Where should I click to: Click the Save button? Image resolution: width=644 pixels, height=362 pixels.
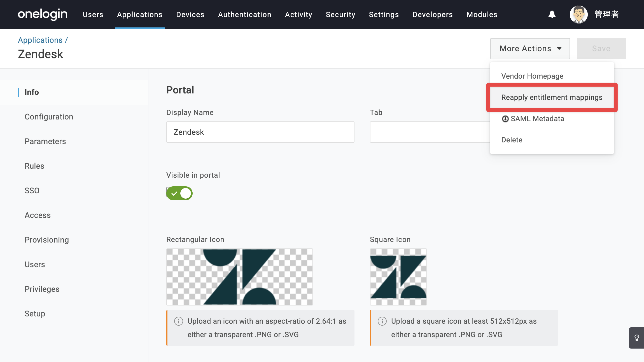pos(601,49)
